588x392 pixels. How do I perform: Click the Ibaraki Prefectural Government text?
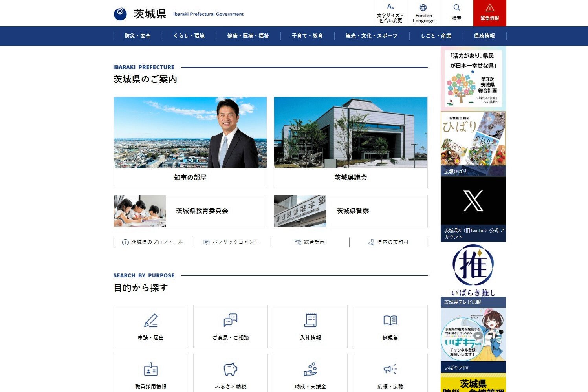(x=208, y=14)
